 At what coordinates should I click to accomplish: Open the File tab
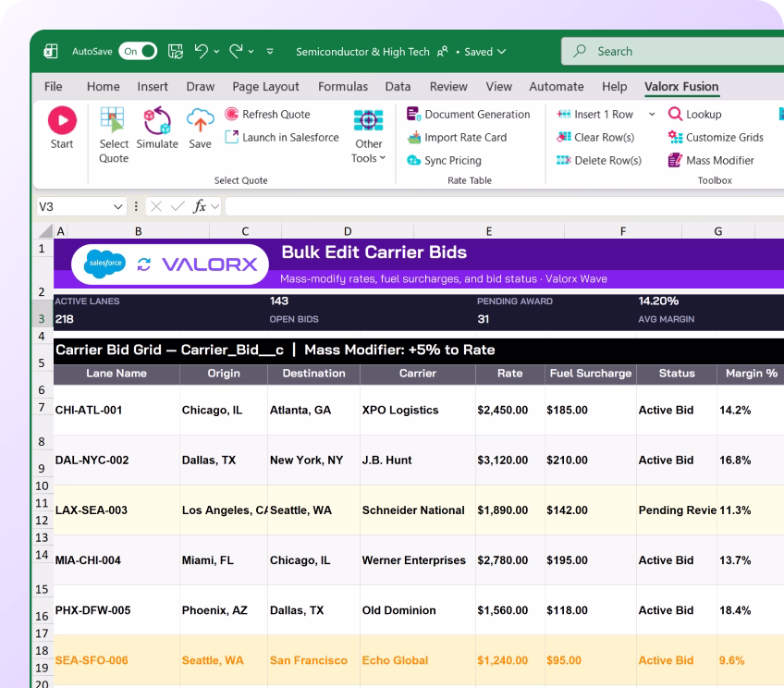[53, 87]
